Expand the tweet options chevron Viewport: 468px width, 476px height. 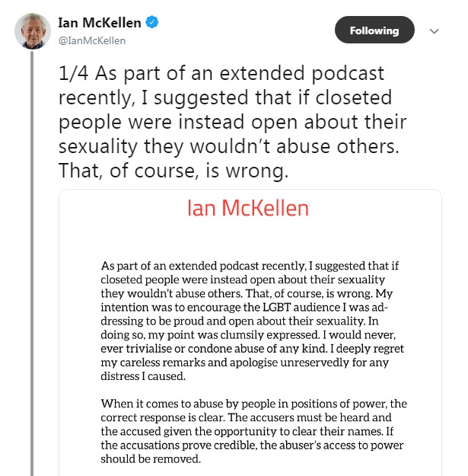[435, 31]
